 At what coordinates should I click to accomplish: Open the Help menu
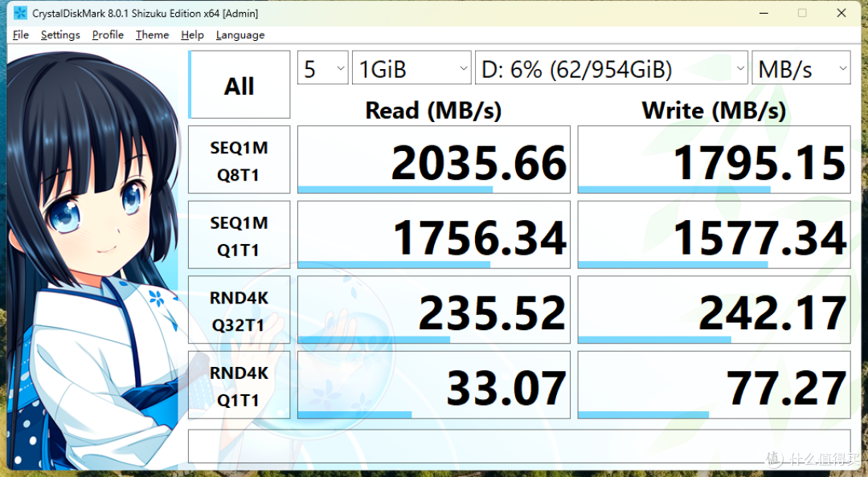click(192, 35)
